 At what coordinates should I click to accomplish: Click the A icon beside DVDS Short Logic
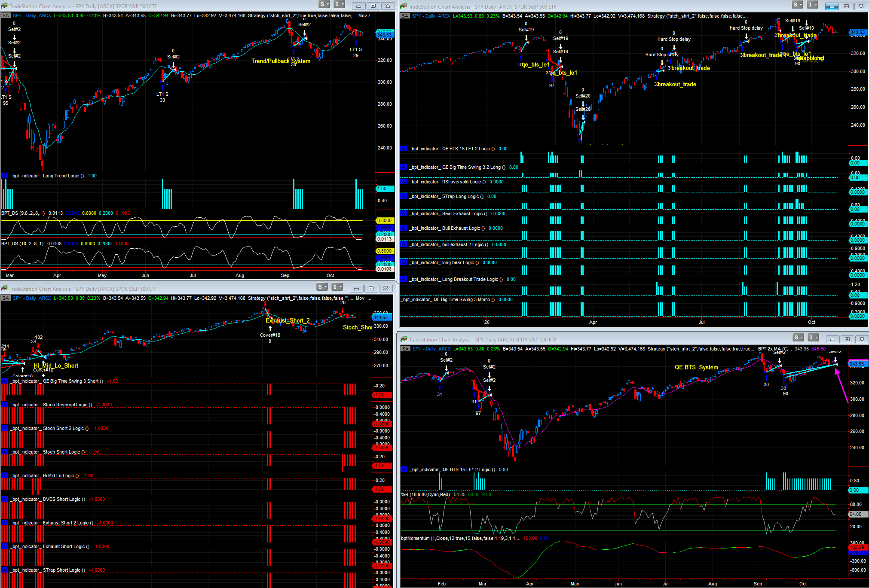coord(4,499)
